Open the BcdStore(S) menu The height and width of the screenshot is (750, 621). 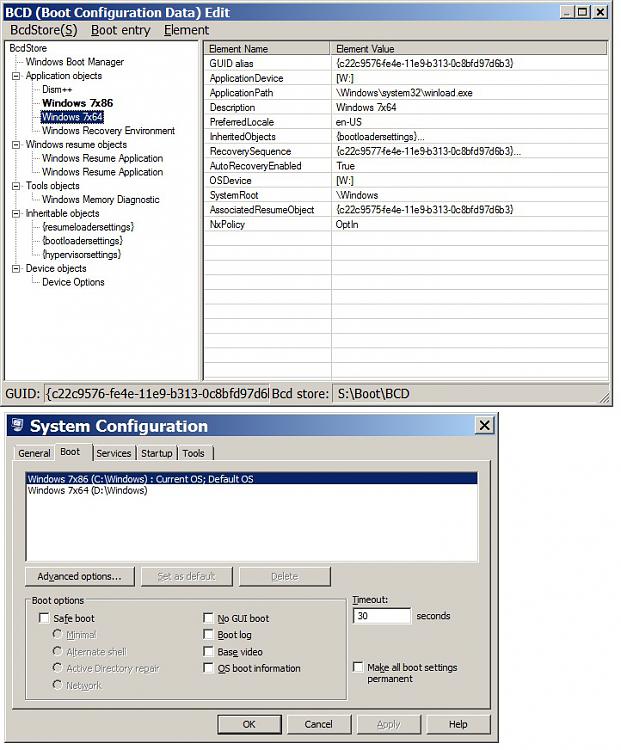44,30
